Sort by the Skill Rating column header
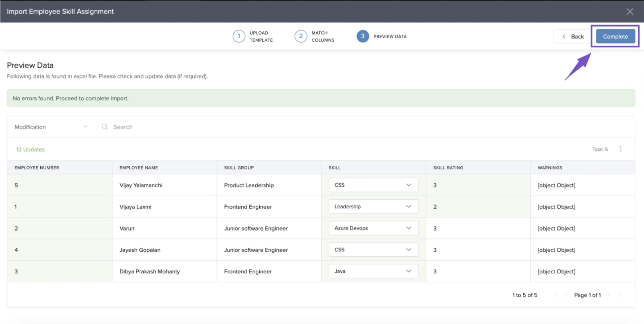Image resolution: width=644 pixels, height=324 pixels. coord(448,168)
